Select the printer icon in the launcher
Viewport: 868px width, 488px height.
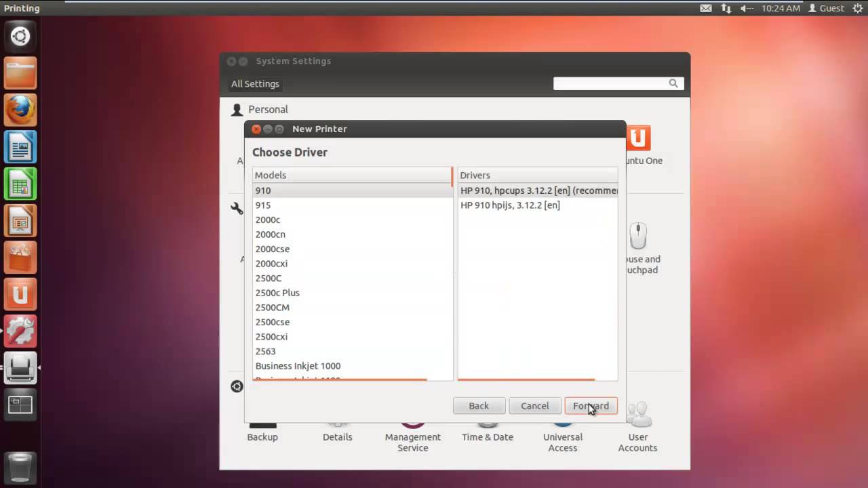pos(20,367)
